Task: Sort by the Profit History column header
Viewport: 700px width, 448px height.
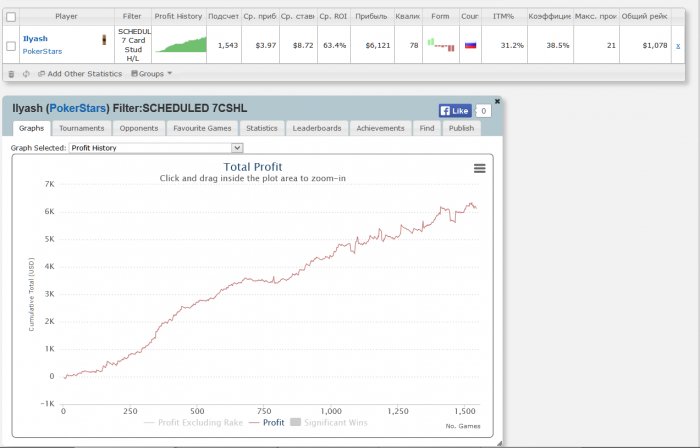Action: click(x=179, y=17)
